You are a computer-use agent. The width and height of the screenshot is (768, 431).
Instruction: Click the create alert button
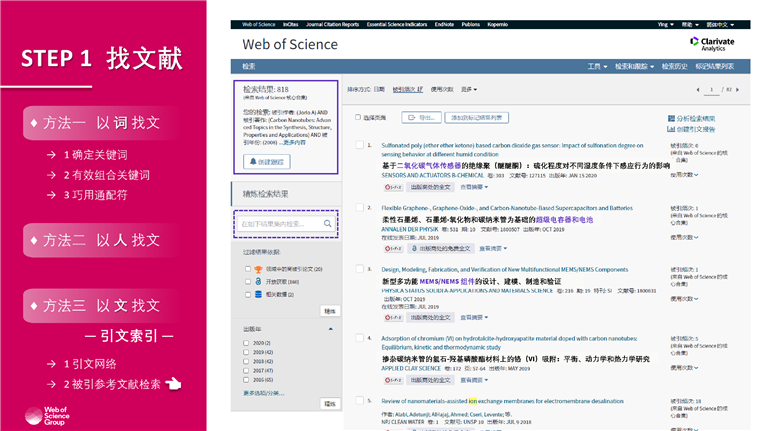coord(267,162)
